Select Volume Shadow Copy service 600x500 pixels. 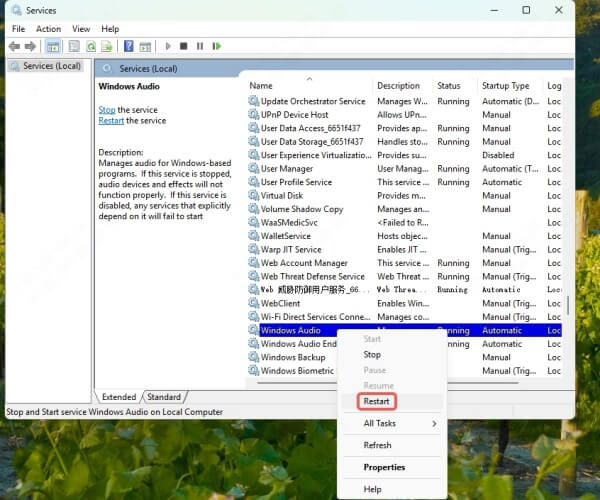click(405, 209)
